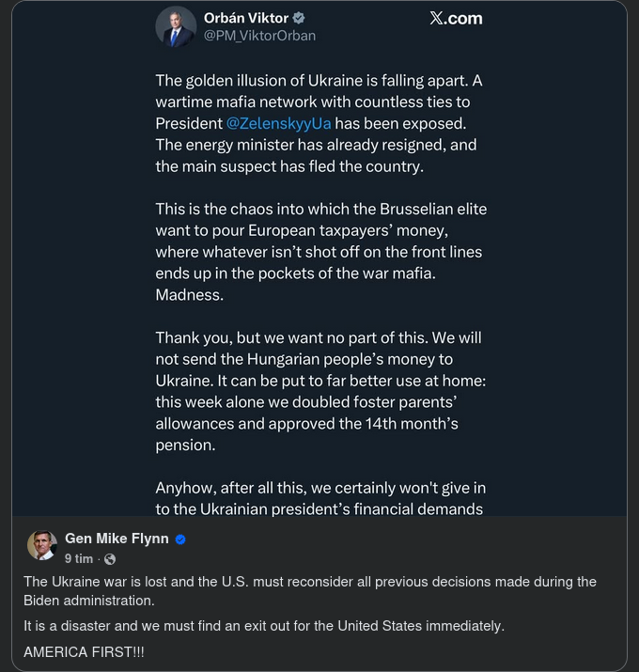The image size is (639, 672).
Task: Open the @PM_ViktorOrban handle
Action: tap(259, 36)
